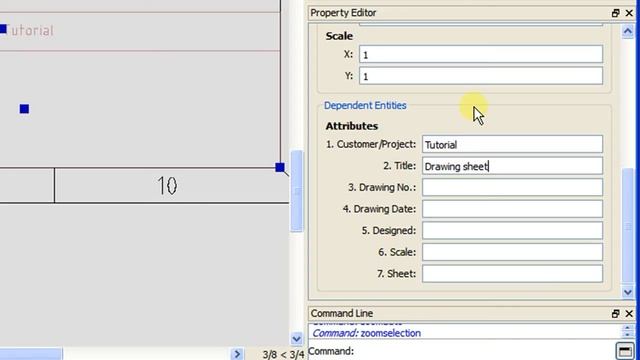The width and height of the screenshot is (640, 360).
Task: Click the Attributes heading
Action: tap(351, 126)
